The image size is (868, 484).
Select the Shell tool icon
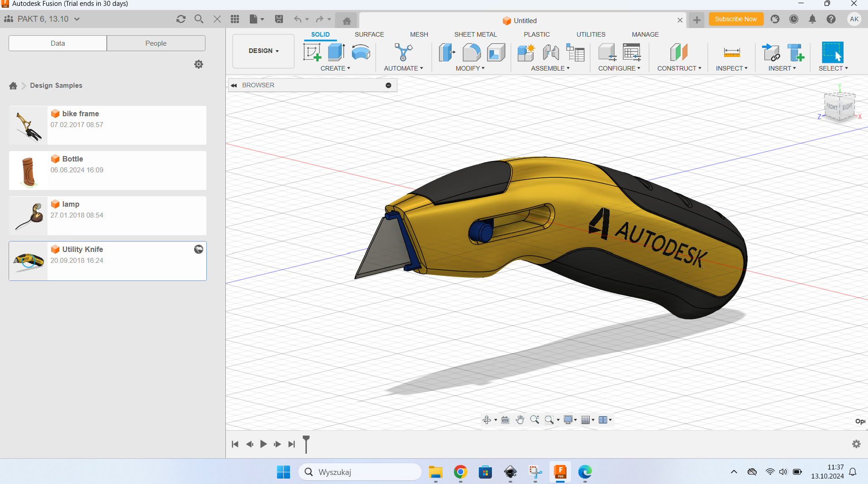click(x=496, y=52)
